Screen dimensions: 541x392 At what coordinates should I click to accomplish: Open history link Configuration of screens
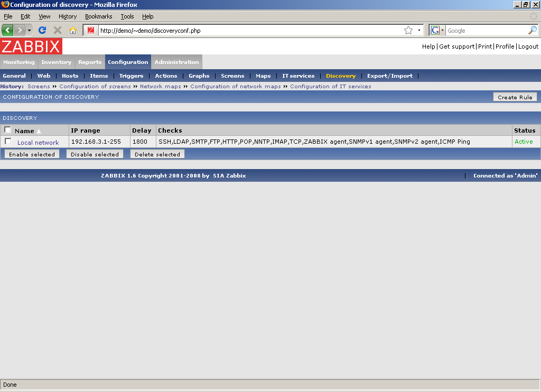click(x=95, y=86)
